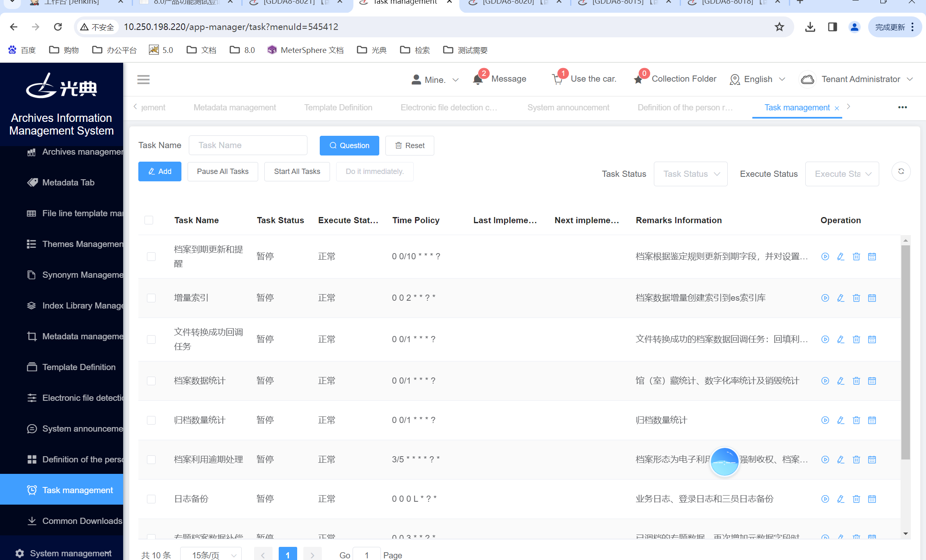Check the 归档数量统计 row checkbox
926x560 pixels.
coord(151,421)
